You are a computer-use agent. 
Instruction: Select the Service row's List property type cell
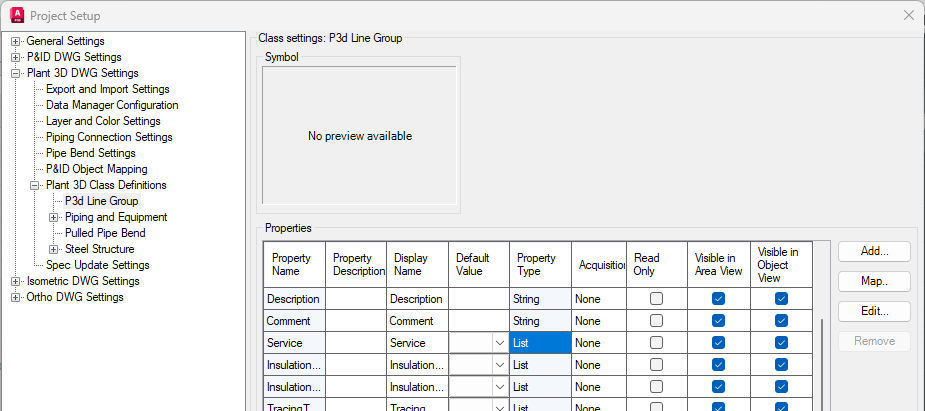[540, 343]
